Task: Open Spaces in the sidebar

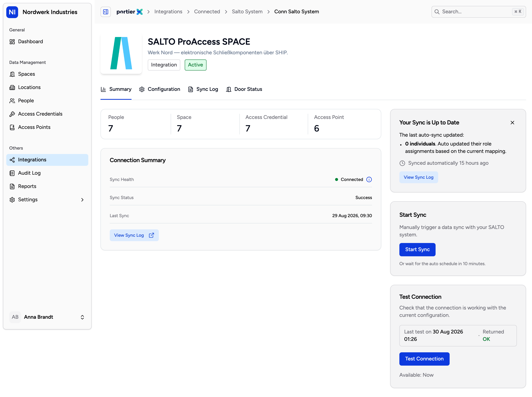Action: [x=47, y=74]
